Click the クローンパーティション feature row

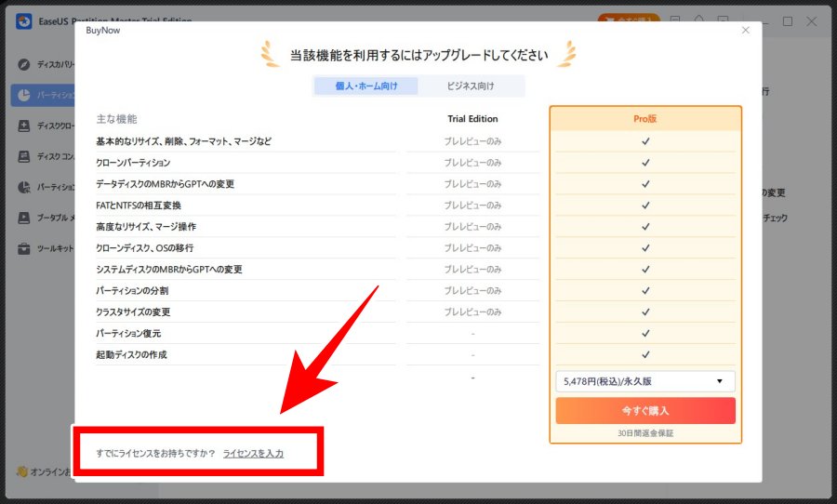coord(133,163)
